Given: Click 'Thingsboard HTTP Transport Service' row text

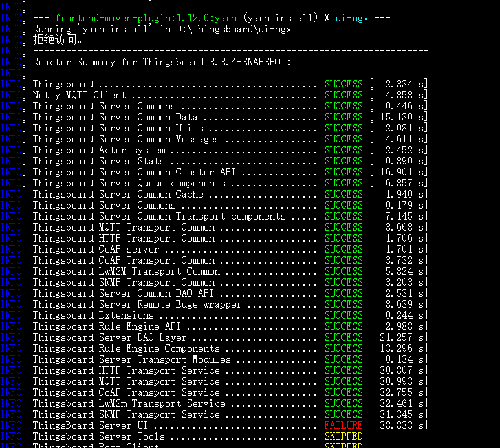Looking at the screenshot, I should pos(127,370).
